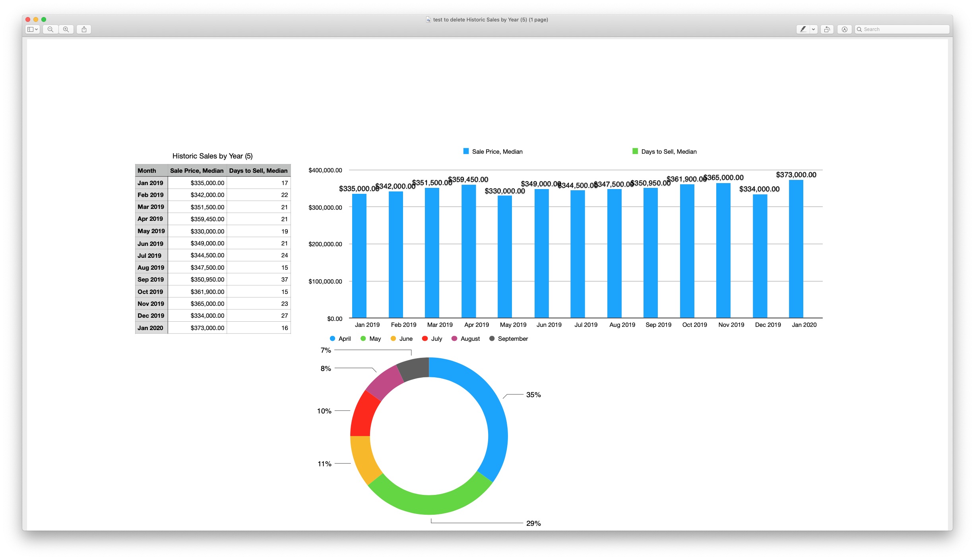
Task: Select the Highlight pen tool
Action: (x=803, y=29)
